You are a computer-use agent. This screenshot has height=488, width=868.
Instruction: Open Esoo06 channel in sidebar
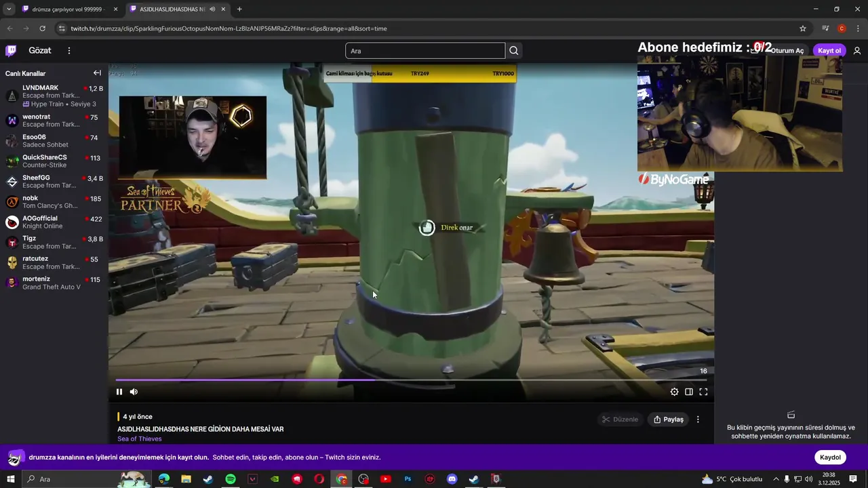pyautogui.click(x=54, y=141)
